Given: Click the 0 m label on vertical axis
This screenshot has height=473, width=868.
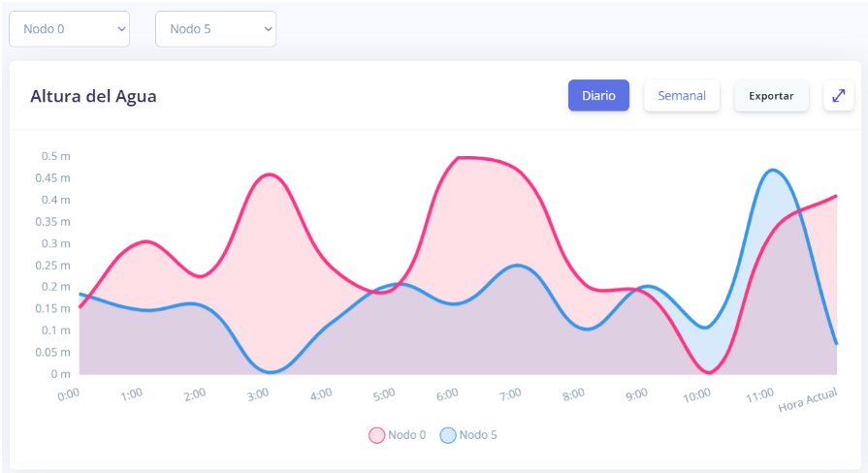Looking at the screenshot, I should 60,374.
